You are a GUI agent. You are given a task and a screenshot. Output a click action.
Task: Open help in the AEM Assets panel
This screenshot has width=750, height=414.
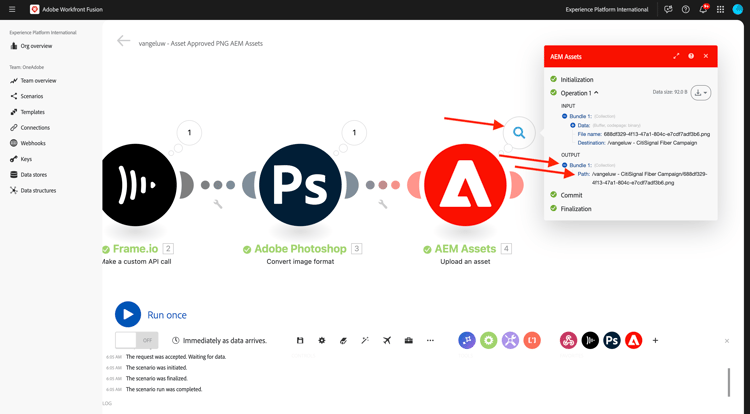click(691, 56)
